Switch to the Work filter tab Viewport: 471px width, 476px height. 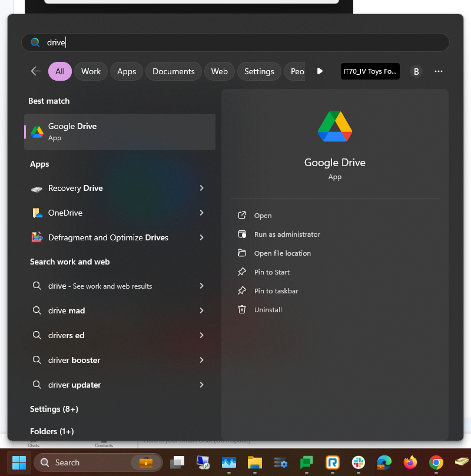(x=91, y=71)
